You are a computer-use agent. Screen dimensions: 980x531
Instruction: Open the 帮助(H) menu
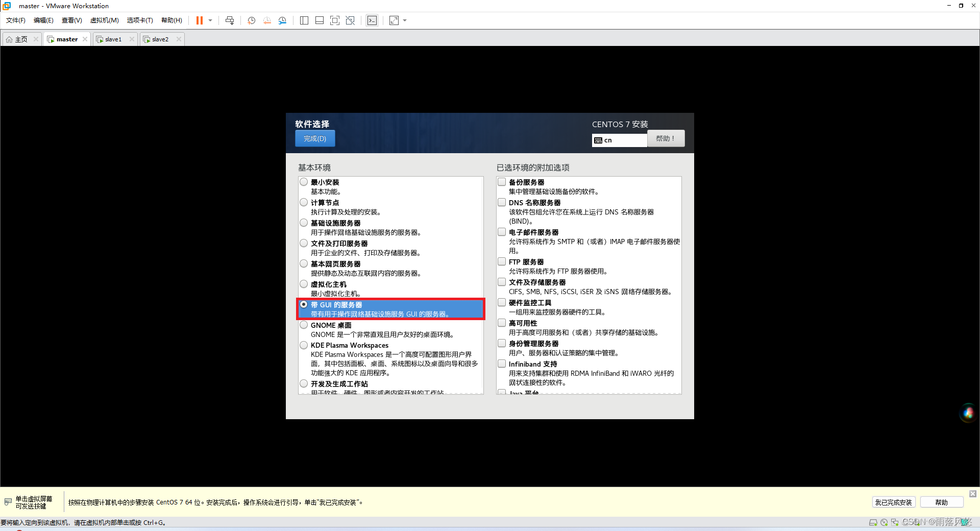point(171,20)
